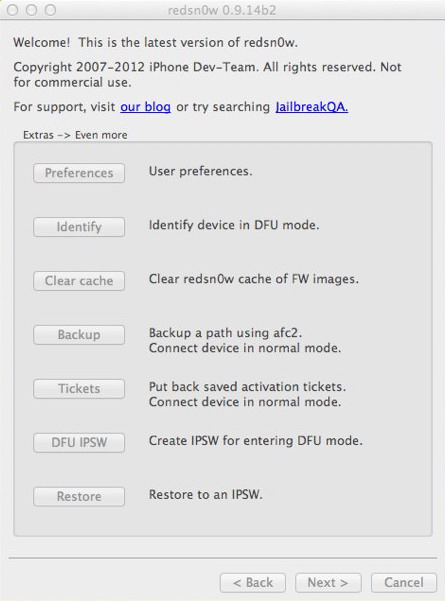Go back with the Back button

(253, 583)
